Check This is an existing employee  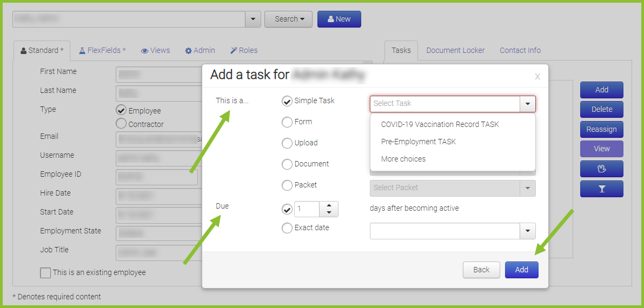pos(45,273)
